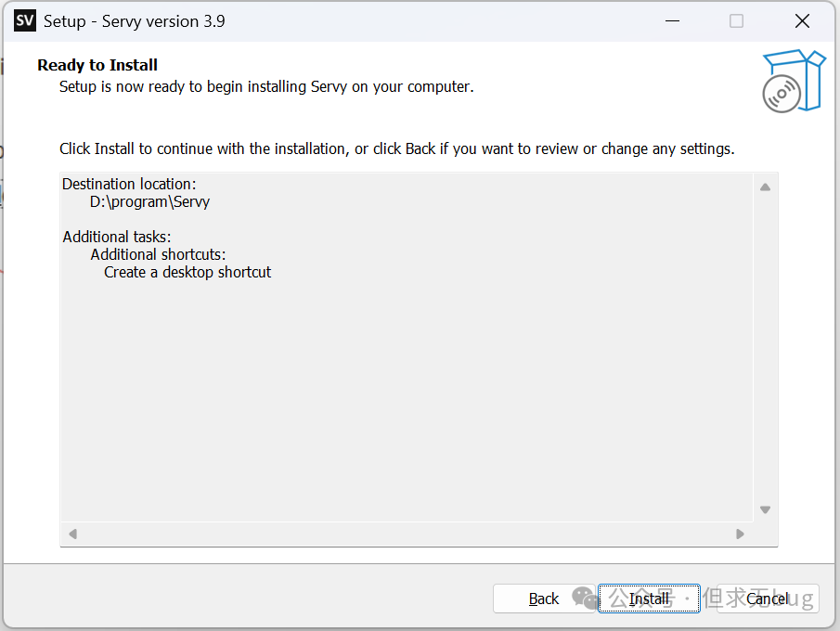840x631 pixels.
Task: Minimize the Servy setup window
Action: 670,20
